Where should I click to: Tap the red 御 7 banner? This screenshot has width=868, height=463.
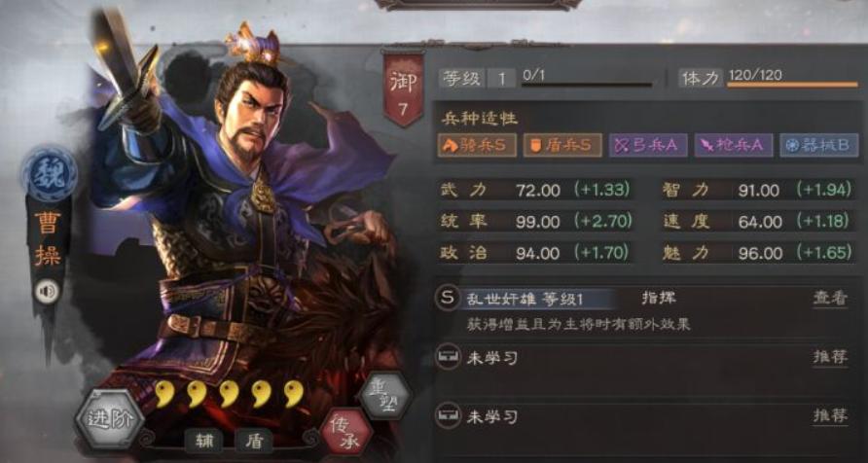coord(404,89)
